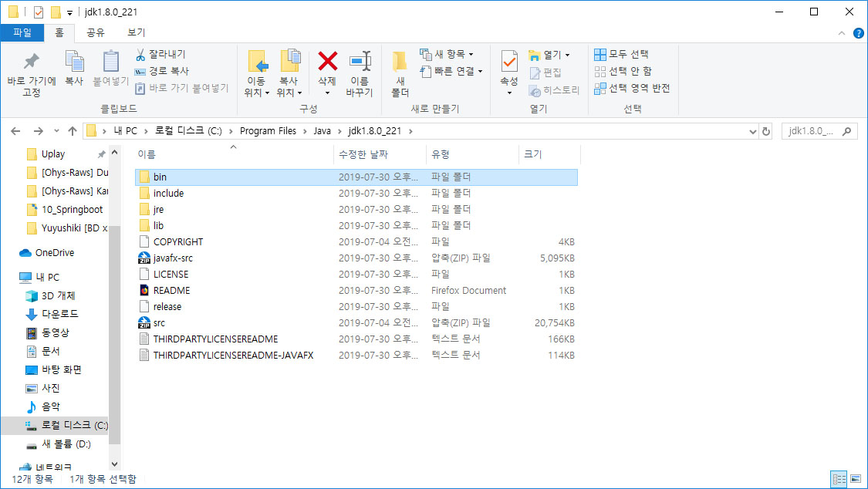The height and width of the screenshot is (489, 868).
Task: Switch to Details view icon
Action: click(x=839, y=478)
